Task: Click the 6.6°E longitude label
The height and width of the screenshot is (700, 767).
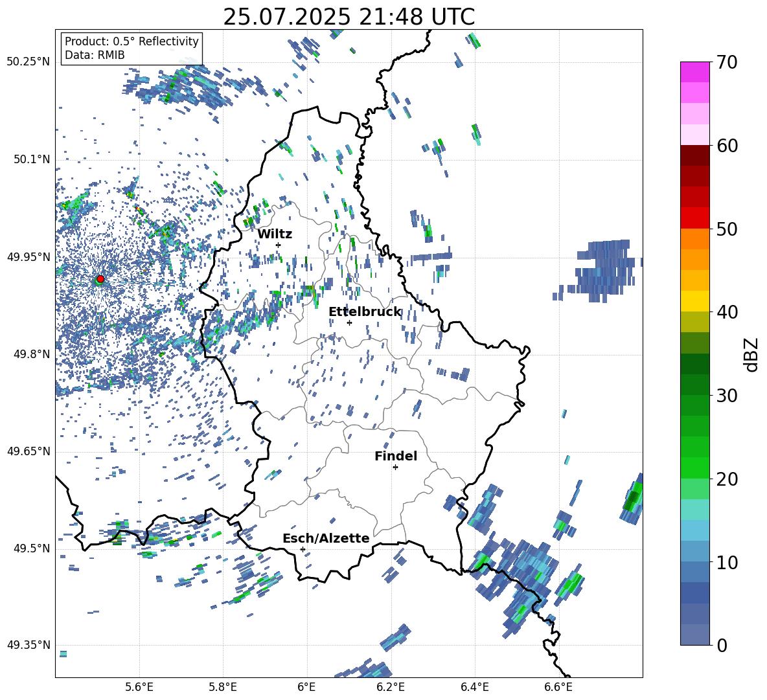Action: (558, 687)
